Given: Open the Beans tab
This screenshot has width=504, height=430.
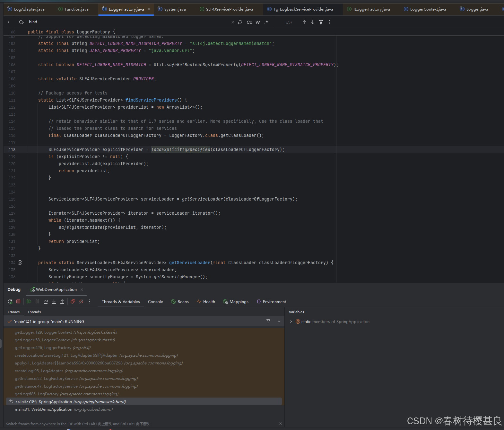Looking at the screenshot, I should [180, 302].
